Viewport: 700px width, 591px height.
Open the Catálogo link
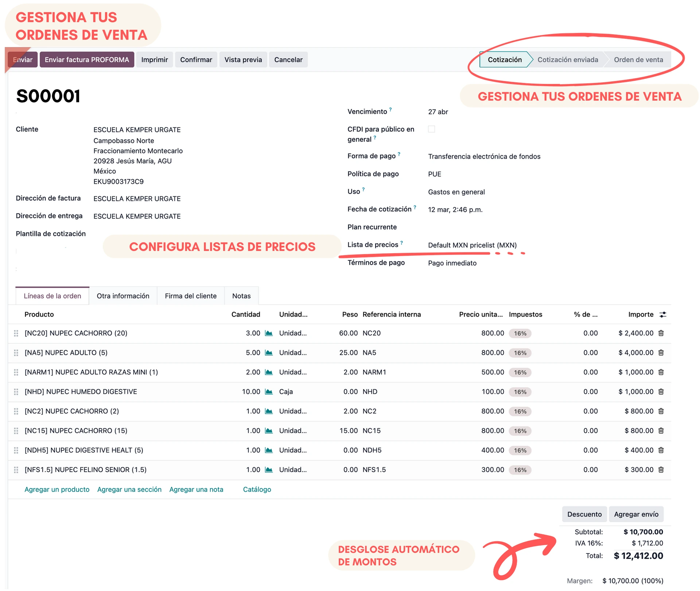257,490
